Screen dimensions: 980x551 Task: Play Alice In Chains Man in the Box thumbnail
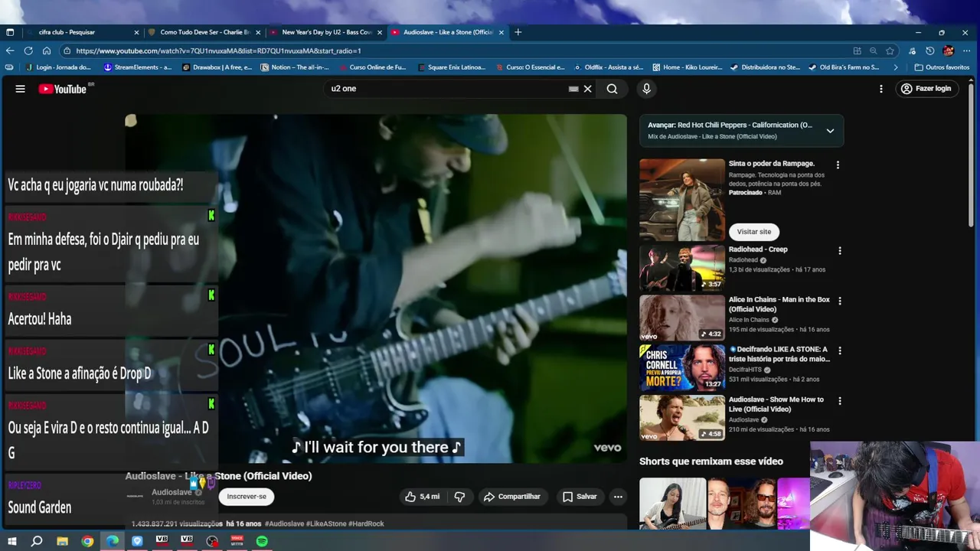(681, 318)
